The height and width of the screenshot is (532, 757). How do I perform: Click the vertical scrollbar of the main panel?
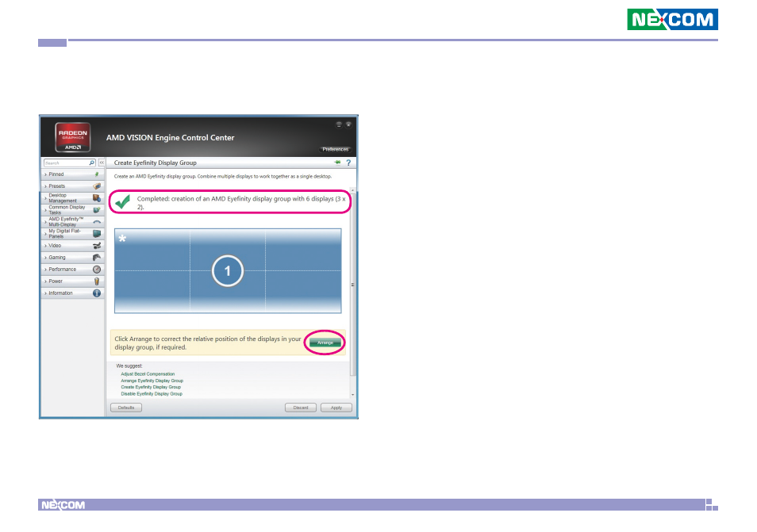click(x=353, y=285)
